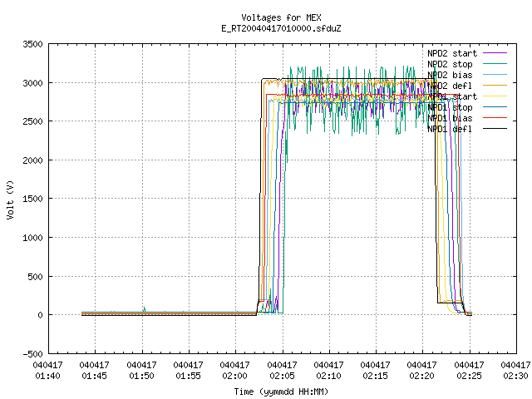
Task: Click the red NPD1 bias legend line
Action: 495,118
